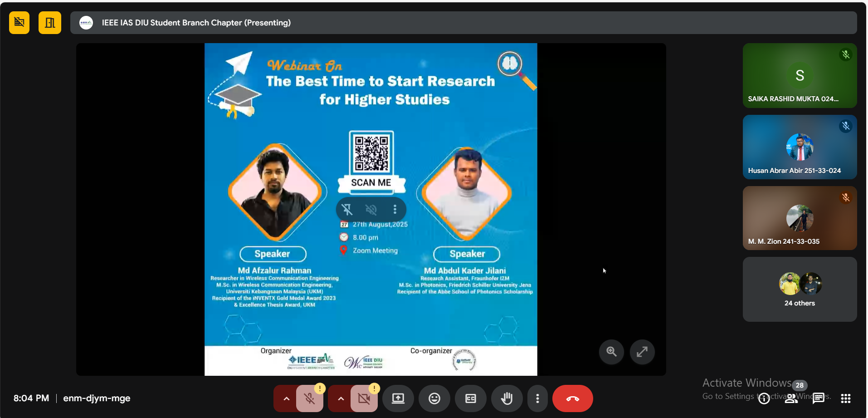Click the time 8:04 PM
Viewport: 868px width, 418px height.
pos(31,398)
